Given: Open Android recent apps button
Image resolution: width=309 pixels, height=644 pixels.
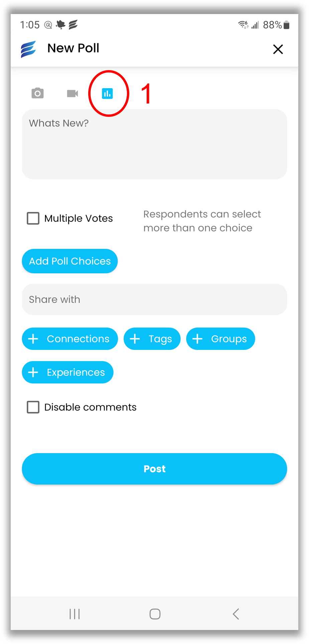Looking at the screenshot, I should [x=74, y=614].
